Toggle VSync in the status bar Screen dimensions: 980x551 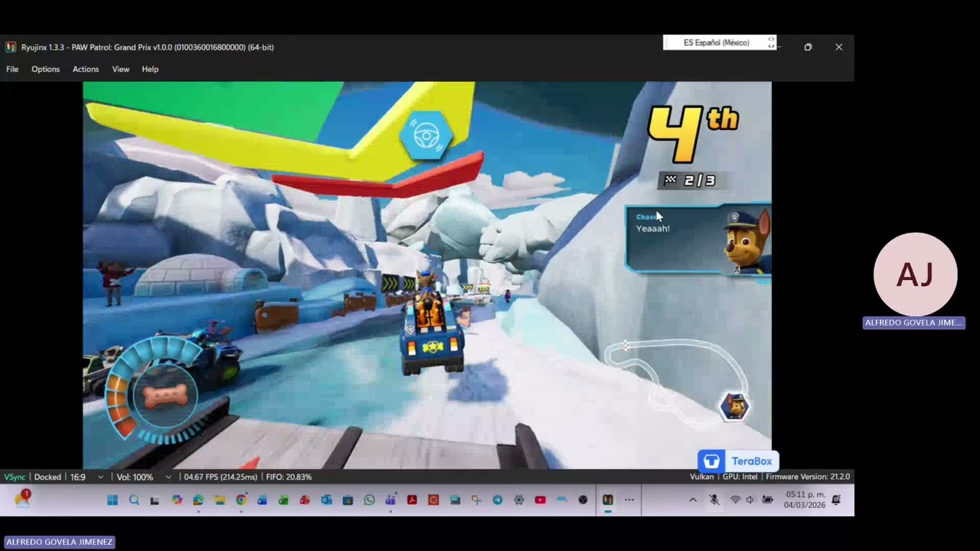pos(15,477)
